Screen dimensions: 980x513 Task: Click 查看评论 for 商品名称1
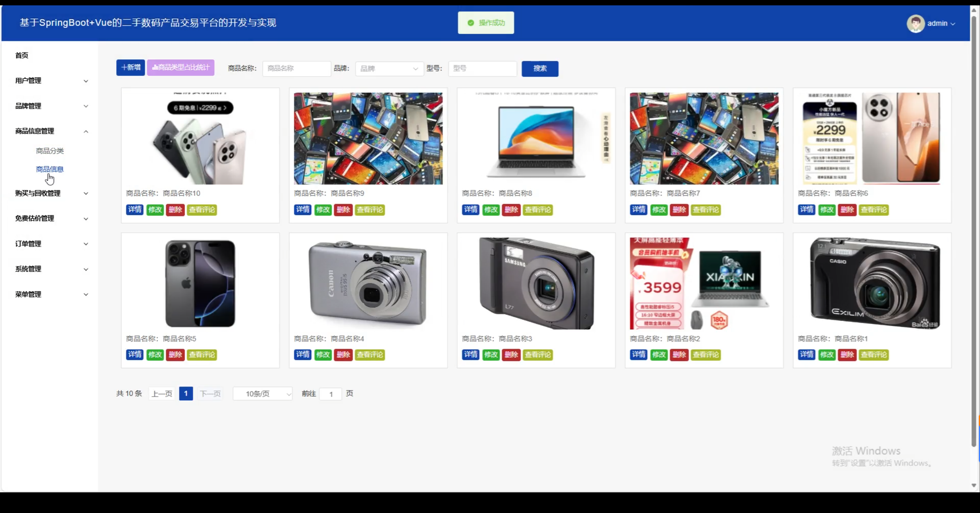tap(874, 355)
